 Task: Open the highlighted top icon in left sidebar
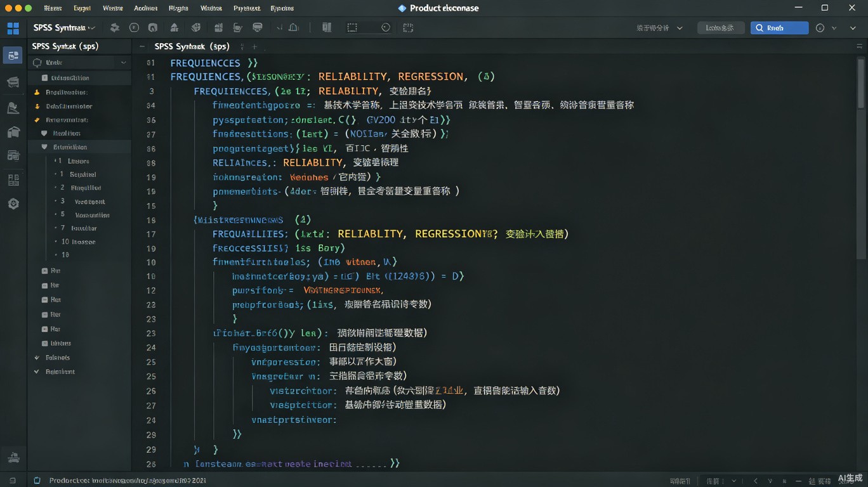click(13, 55)
